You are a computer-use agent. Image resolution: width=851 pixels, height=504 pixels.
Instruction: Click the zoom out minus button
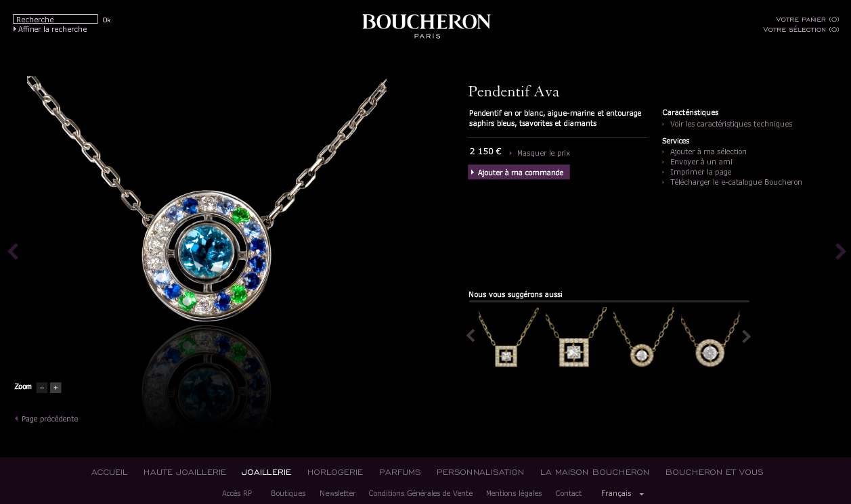tap(42, 388)
